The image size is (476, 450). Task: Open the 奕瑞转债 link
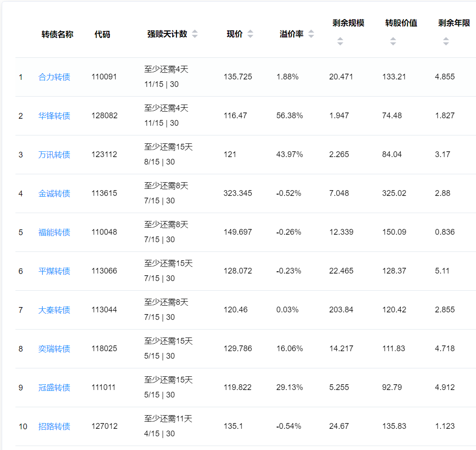pyautogui.click(x=54, y=349)
